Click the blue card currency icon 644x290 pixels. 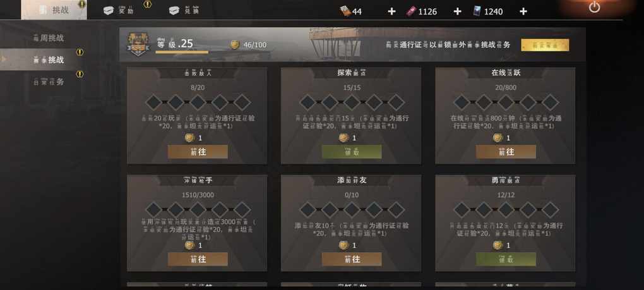477,11
